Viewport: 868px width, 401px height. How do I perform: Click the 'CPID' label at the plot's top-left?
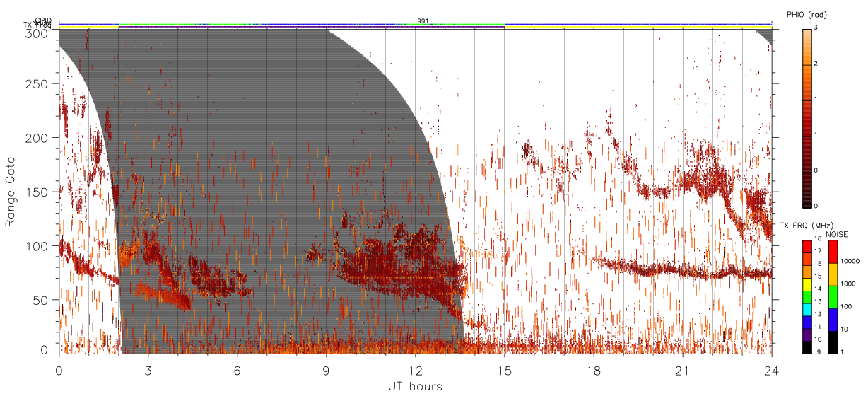tap(43, 21)
